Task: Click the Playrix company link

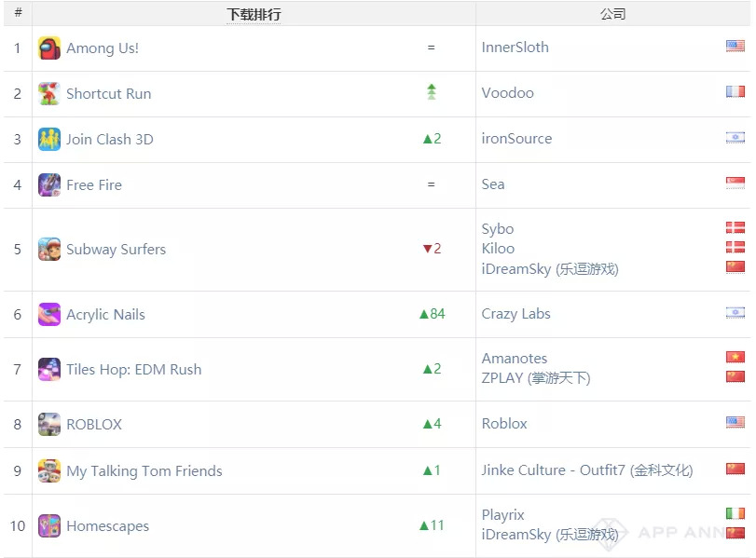Action: point(503,515)
